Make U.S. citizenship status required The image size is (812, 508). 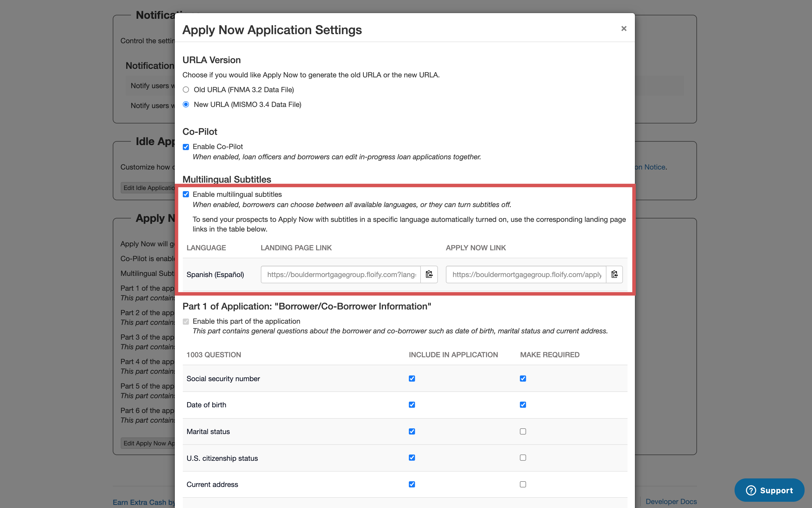click(523, 458)
